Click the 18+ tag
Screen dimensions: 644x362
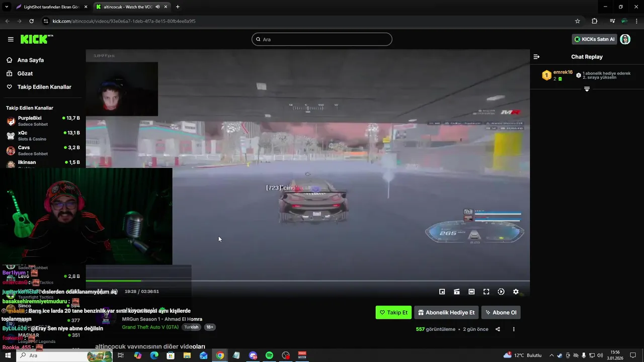point(210,327)
